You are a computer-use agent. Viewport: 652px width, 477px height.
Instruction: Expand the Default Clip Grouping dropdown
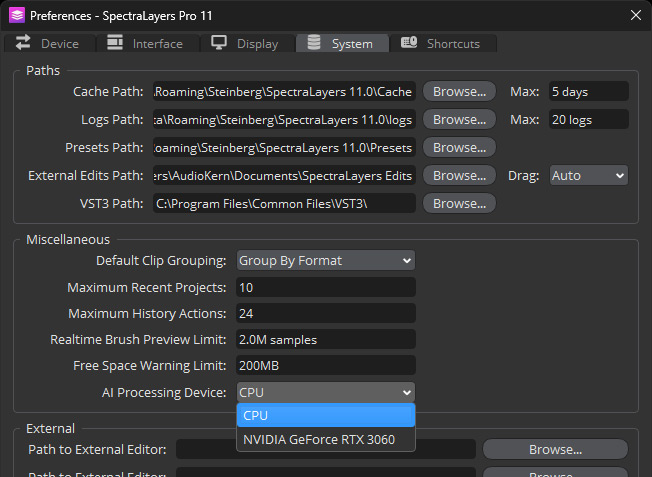325,261
